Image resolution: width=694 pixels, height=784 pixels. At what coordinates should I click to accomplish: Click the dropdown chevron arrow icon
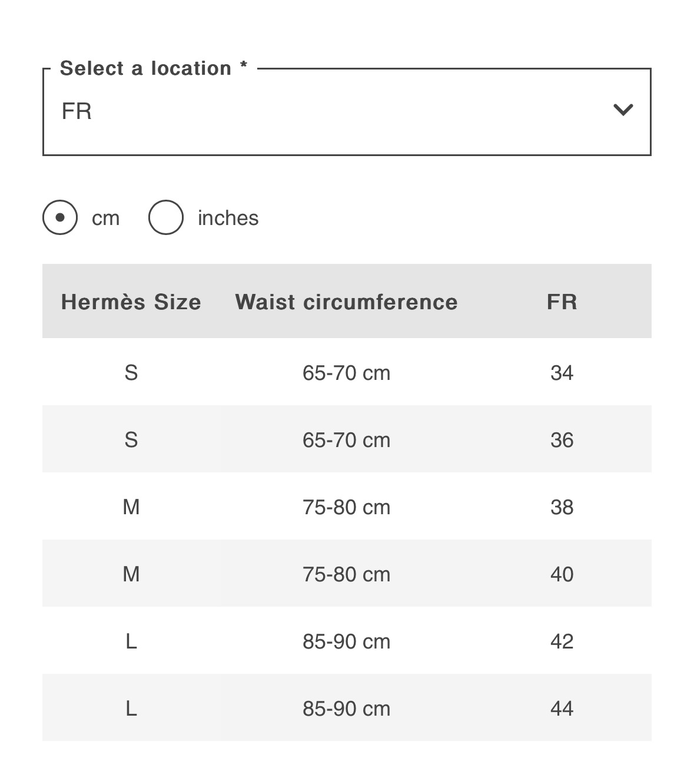coord(623,110)
